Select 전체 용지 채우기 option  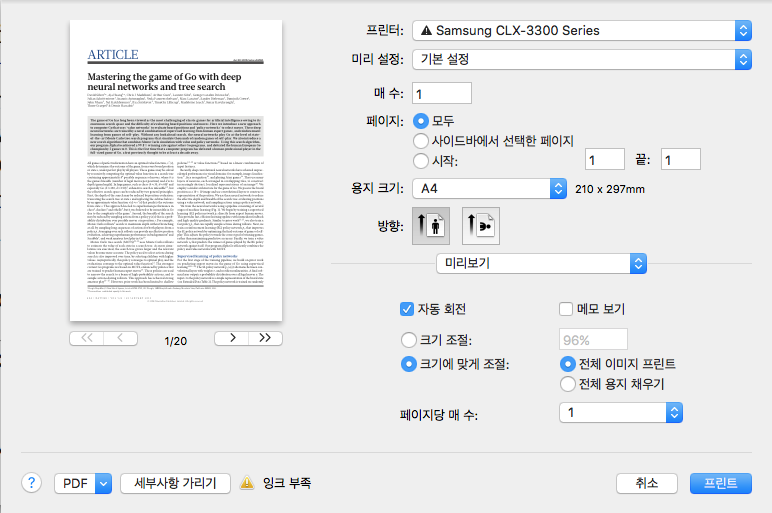point(567,383)
